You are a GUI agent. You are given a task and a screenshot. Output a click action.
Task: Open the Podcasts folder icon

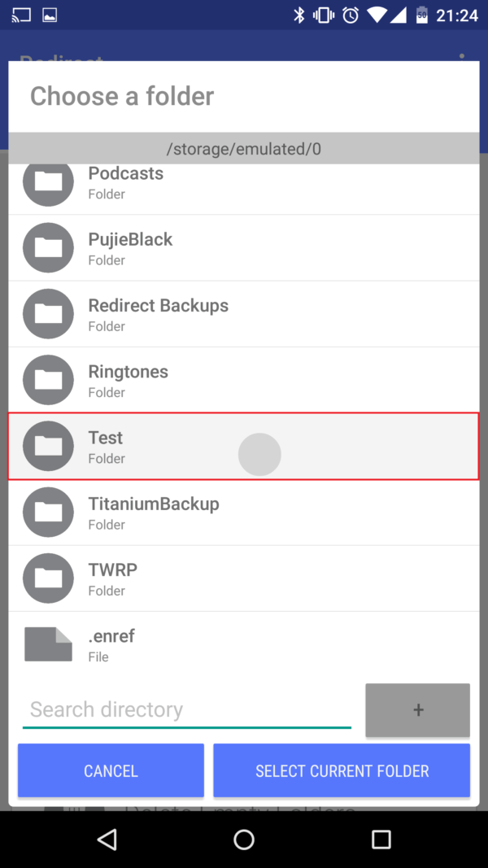(x=48, y=182)
